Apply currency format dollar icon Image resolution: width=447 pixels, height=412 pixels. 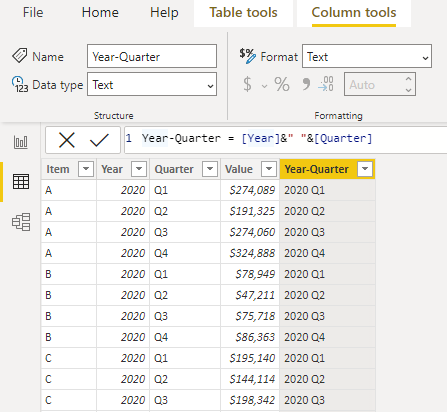tap(247, 84)
